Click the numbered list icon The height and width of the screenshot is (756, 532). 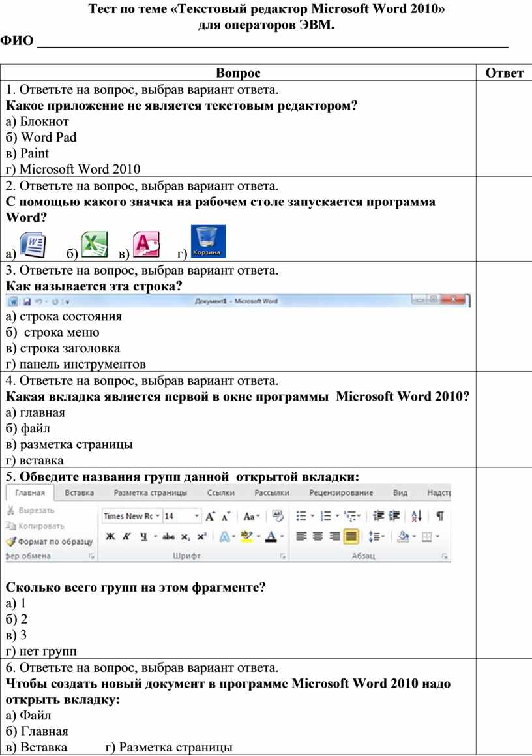326,516
